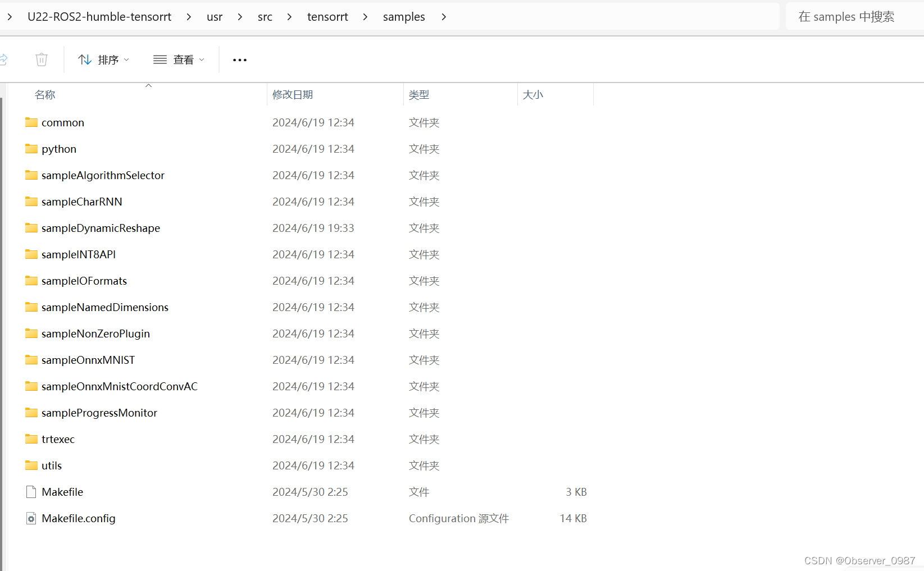Open the View (查看) dropdown
Image resolution: width=924 pixels, height=571 pixels.
pyautogui.click(x=179, y=60)
